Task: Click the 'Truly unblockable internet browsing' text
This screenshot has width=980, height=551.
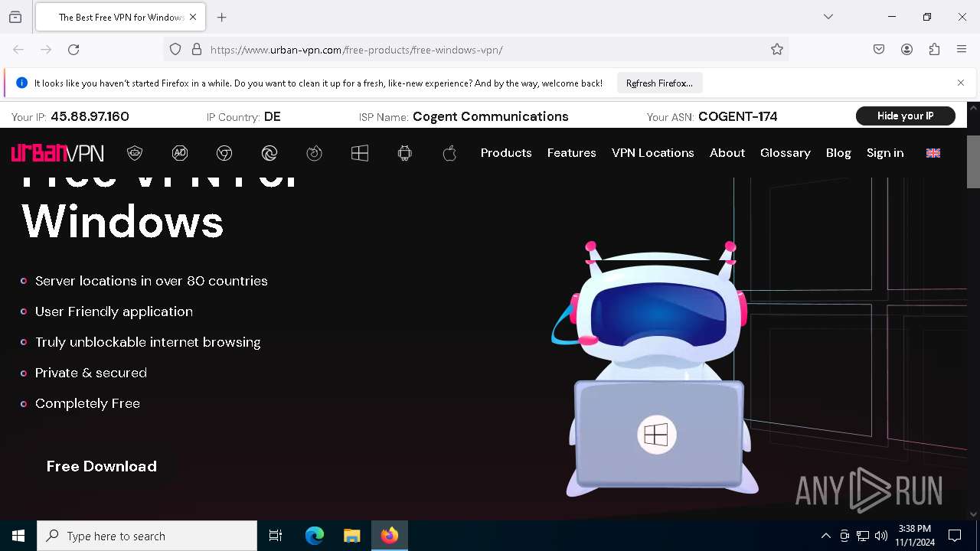Action: [x=148, y=342]
